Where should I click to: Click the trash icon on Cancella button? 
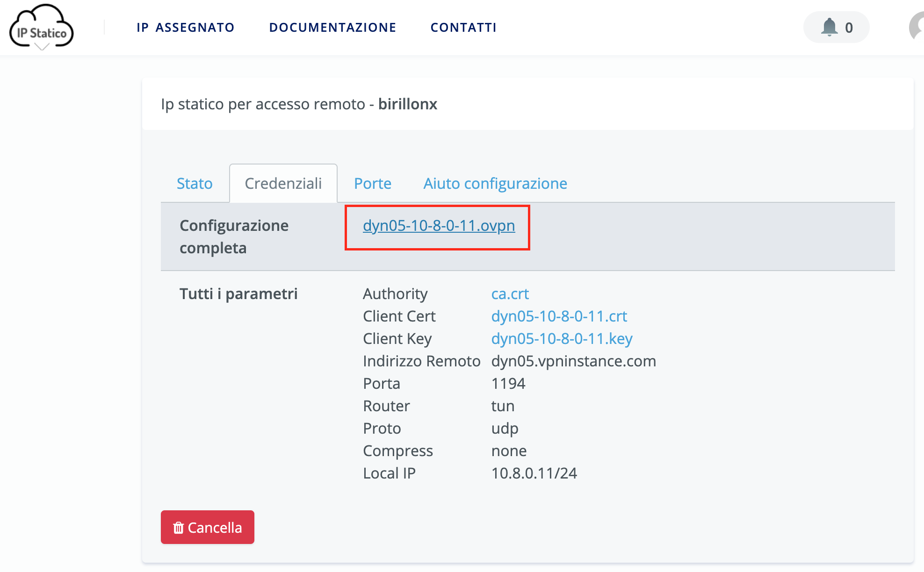point(179,527)
